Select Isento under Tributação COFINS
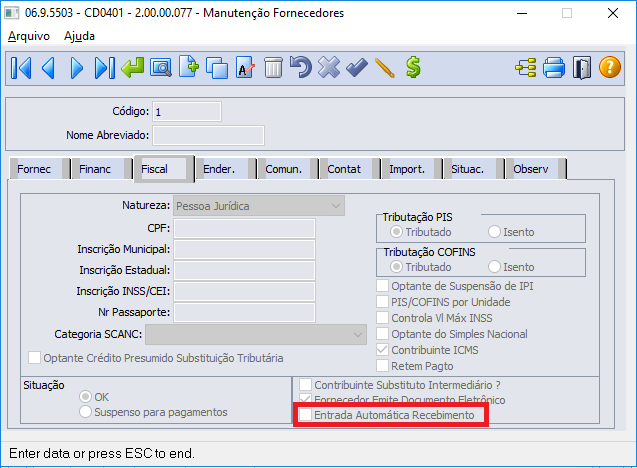 click(x=494, y=267)
